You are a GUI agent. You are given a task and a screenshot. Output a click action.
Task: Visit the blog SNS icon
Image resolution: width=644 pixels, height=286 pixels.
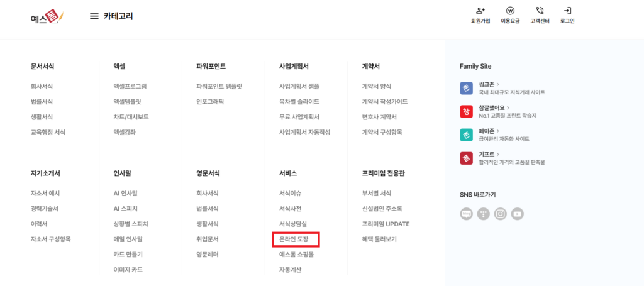tap(467, 214)
